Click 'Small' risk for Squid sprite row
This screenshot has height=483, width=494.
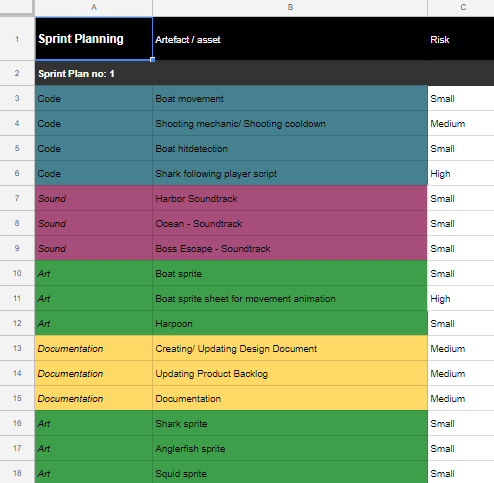(461, 473)
